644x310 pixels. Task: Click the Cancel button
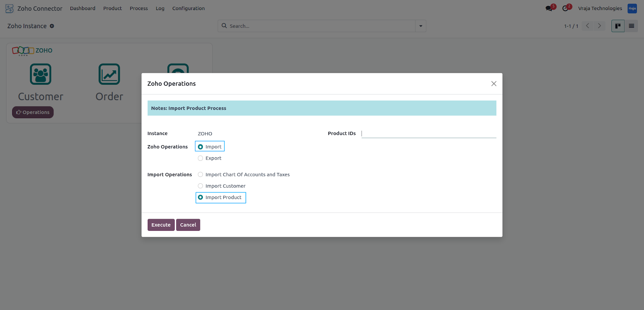coord(188,225)
